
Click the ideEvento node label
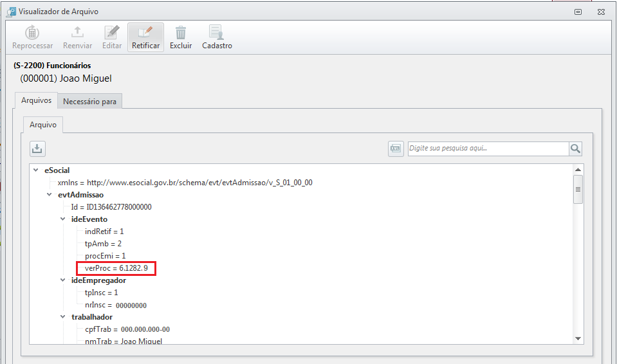click(89, 219)
